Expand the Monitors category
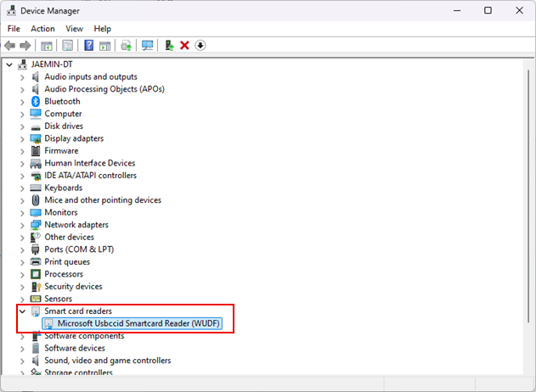The width and height of the screenshot is (536, 392). pyautogui.click(x=22, y=213)
